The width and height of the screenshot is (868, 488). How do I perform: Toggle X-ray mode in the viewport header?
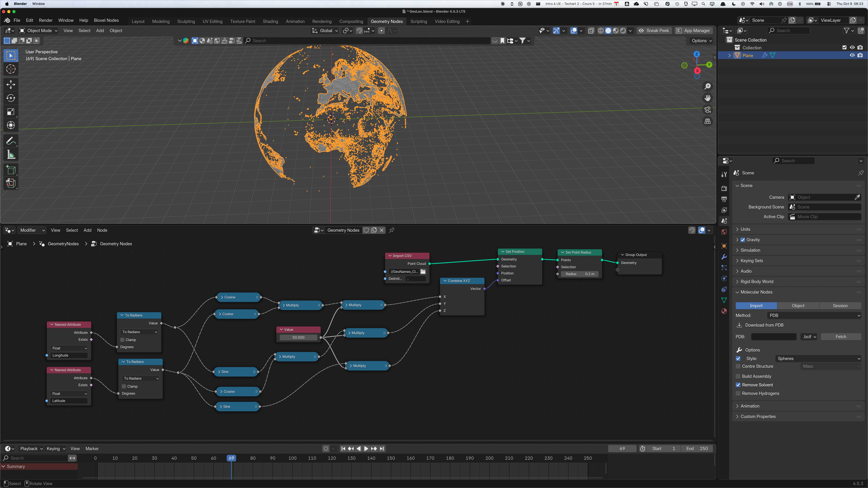tap(591, 31)
